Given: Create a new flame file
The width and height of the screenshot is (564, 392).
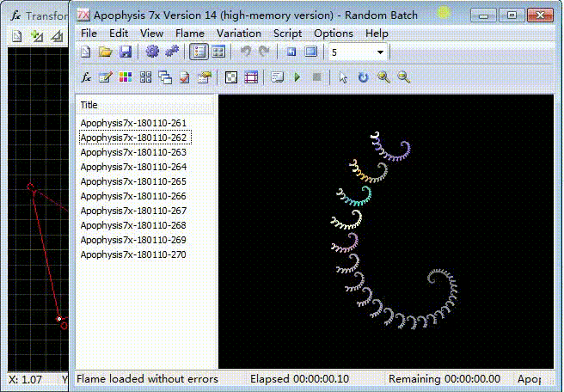Looking at the screenshot, I should coord(86,52).
